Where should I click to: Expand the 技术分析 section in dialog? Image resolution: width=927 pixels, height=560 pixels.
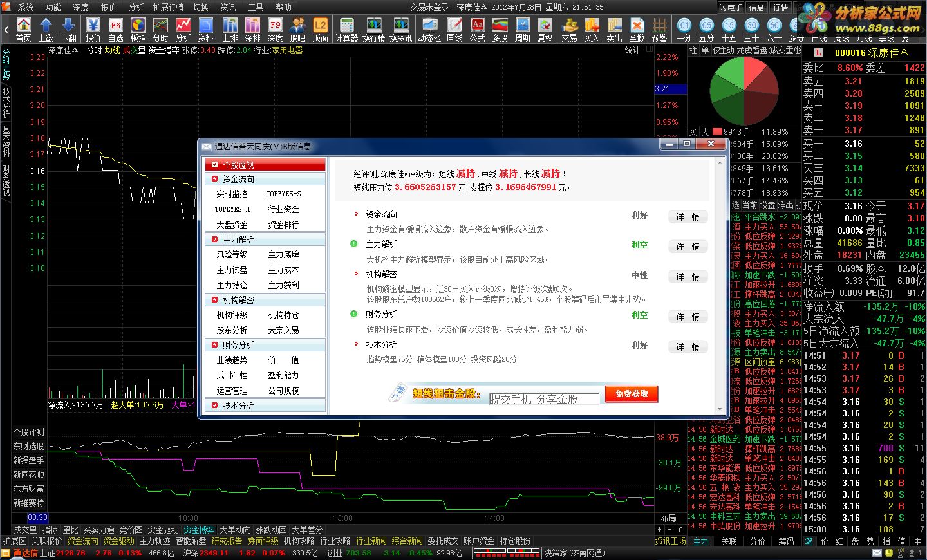point(265,406)
